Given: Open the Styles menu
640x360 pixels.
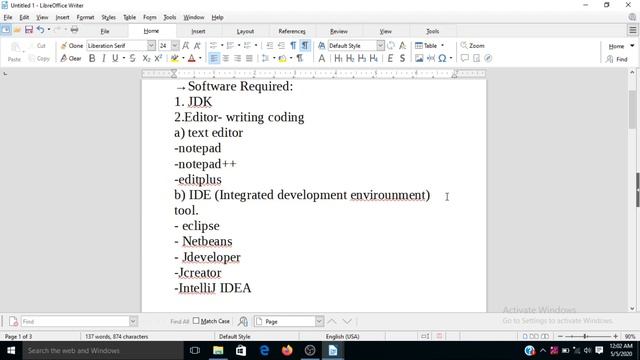Looking at the screenshot, I should point(108,17).
